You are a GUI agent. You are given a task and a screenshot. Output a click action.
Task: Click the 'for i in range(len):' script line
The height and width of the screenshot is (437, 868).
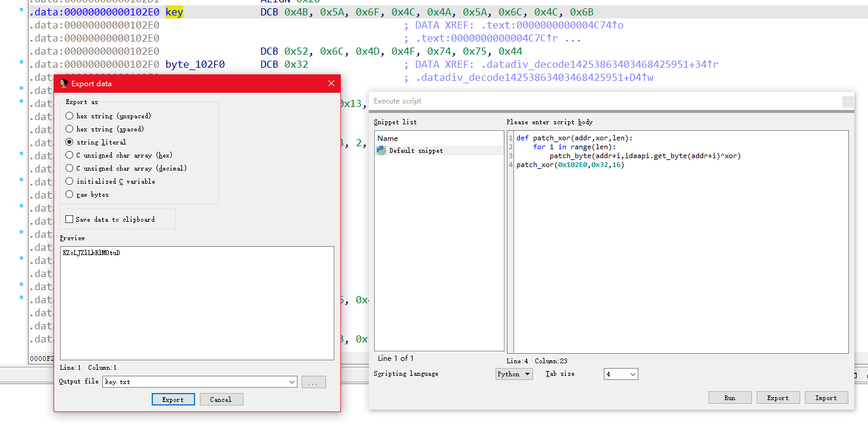[575, 147]
